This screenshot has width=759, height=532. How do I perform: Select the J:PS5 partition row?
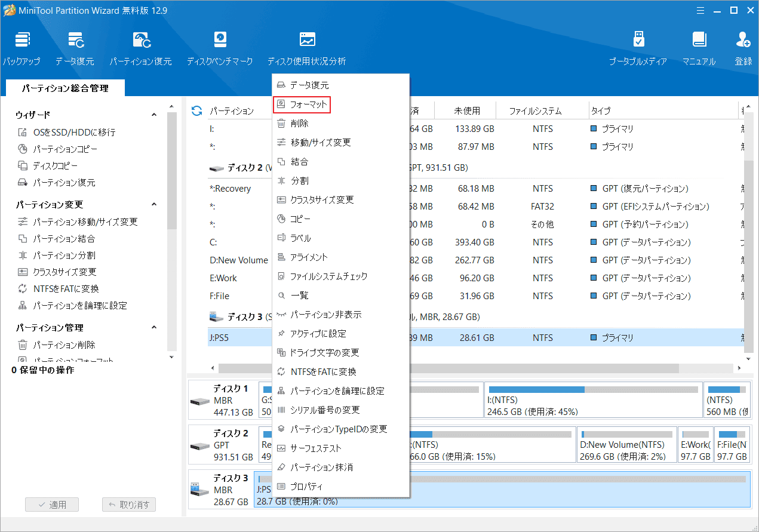(x=475, y=338)
